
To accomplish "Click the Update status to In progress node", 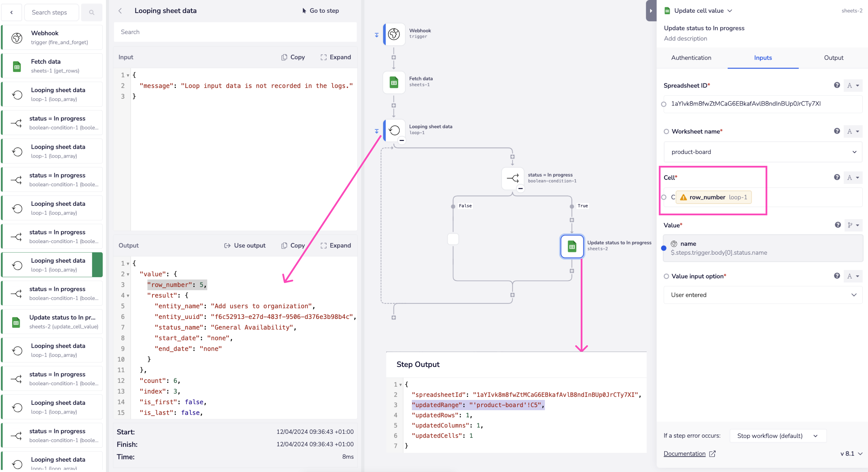I will (x=572, y=247).
